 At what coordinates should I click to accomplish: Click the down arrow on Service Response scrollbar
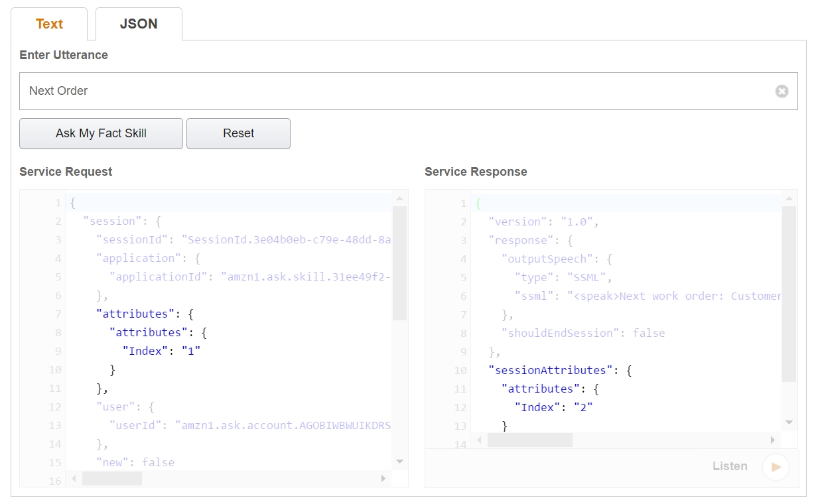pos(789,422)
